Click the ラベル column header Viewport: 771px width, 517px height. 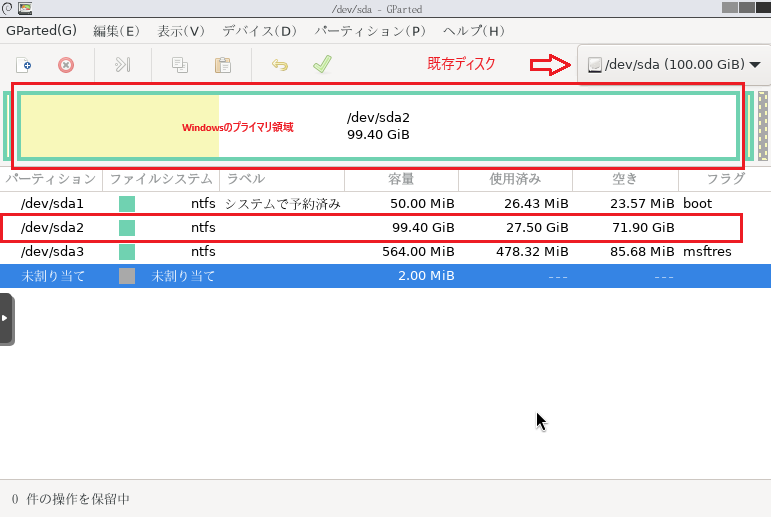(x=282, y=179)
